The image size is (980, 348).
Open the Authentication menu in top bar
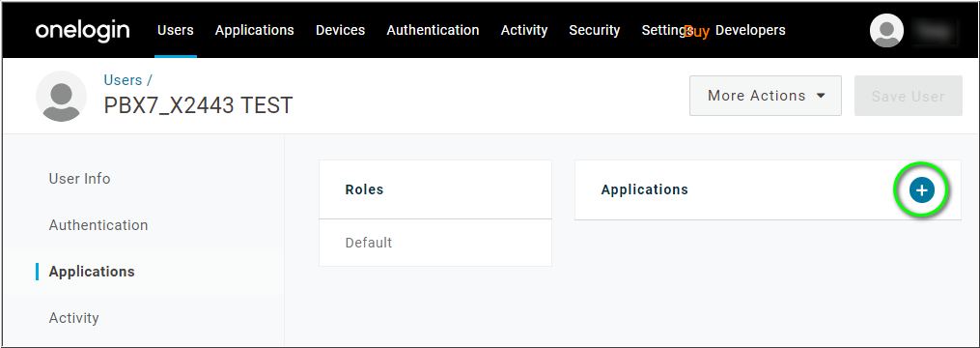[x=433, y=30]
